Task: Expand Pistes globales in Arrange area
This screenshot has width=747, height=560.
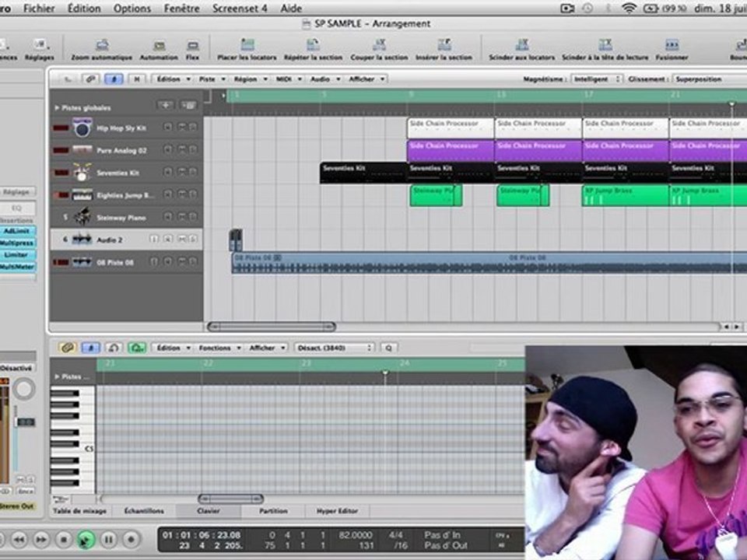Action: pos(57,108)
